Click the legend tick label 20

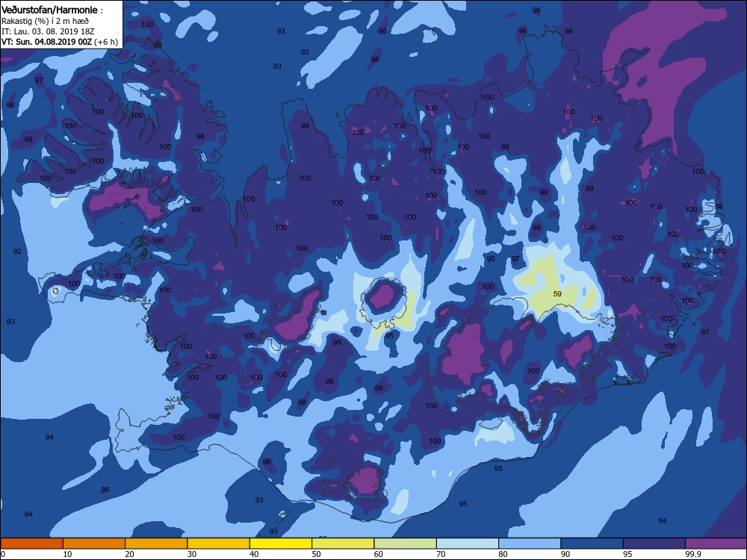(130, 554)
